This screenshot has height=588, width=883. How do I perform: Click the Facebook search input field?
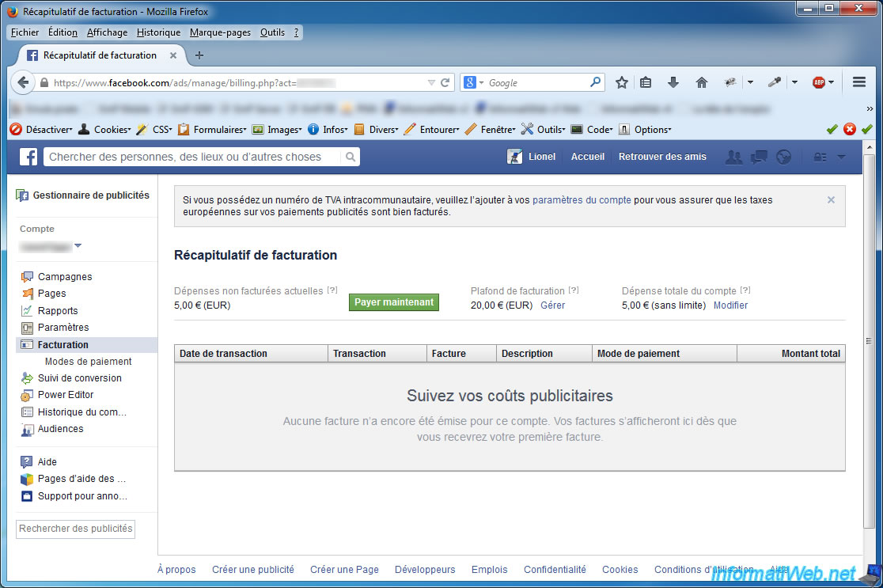(192, 157)
